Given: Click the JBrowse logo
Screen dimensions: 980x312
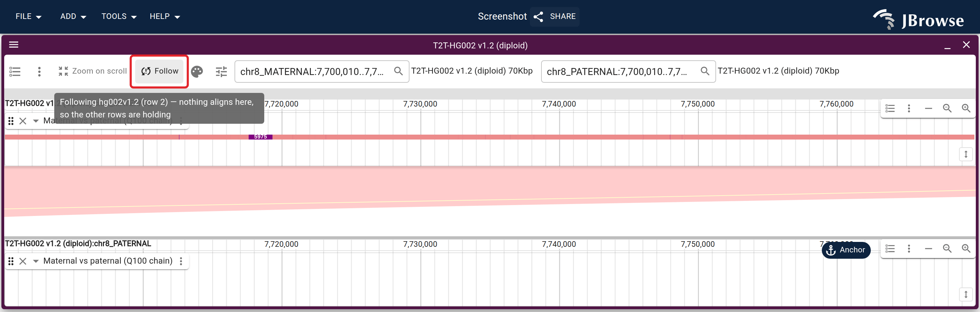Looking at the screenshot, I should 919,19.
